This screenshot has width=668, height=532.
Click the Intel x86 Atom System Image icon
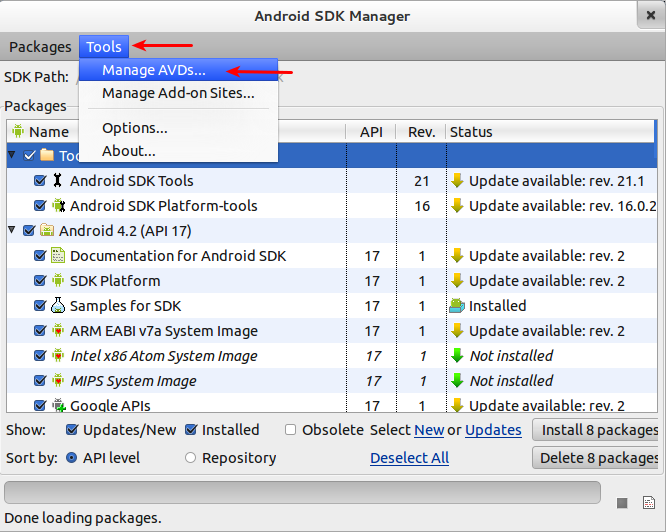58,356
